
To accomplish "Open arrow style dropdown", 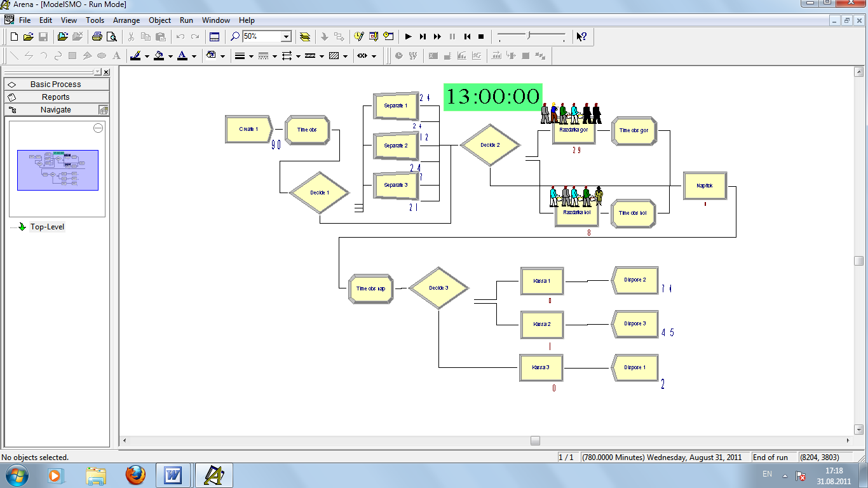I will click(x=297, y=56).
